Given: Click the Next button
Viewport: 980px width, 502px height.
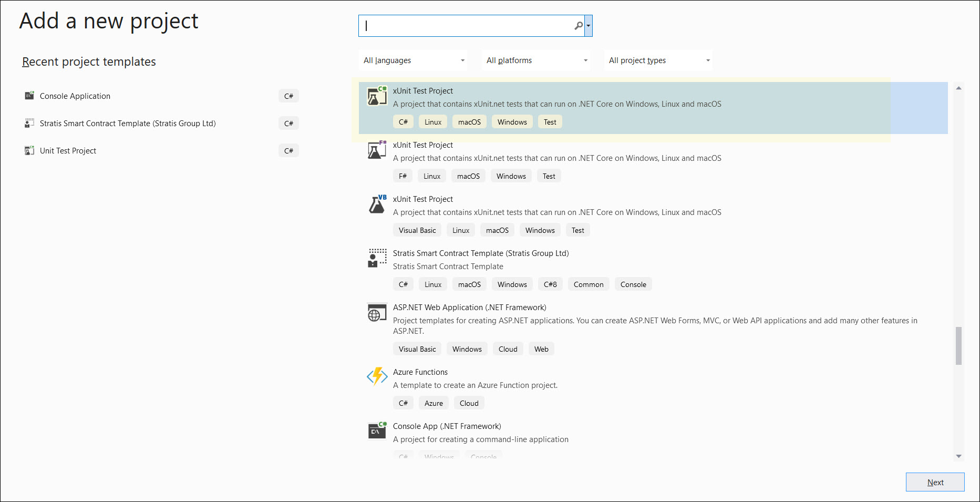Looking at the screenshot, I should [935, 482].
